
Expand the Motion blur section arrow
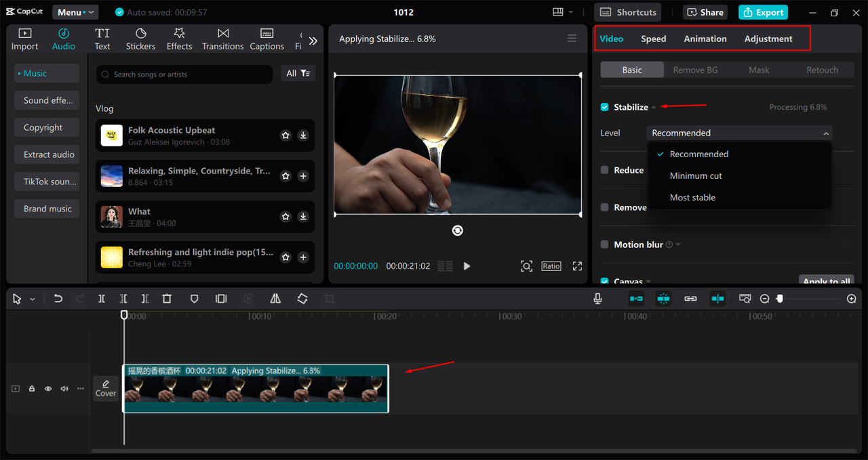click(678, 245)
